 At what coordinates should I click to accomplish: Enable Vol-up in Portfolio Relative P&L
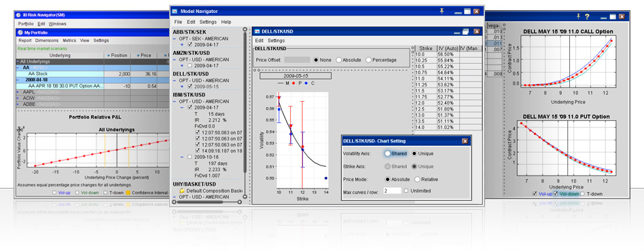tap(55, 192)
